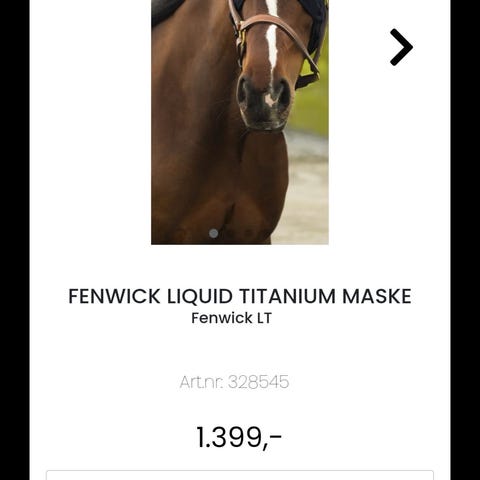Expand the variant field under 1.399,-

tap(240, 475)
